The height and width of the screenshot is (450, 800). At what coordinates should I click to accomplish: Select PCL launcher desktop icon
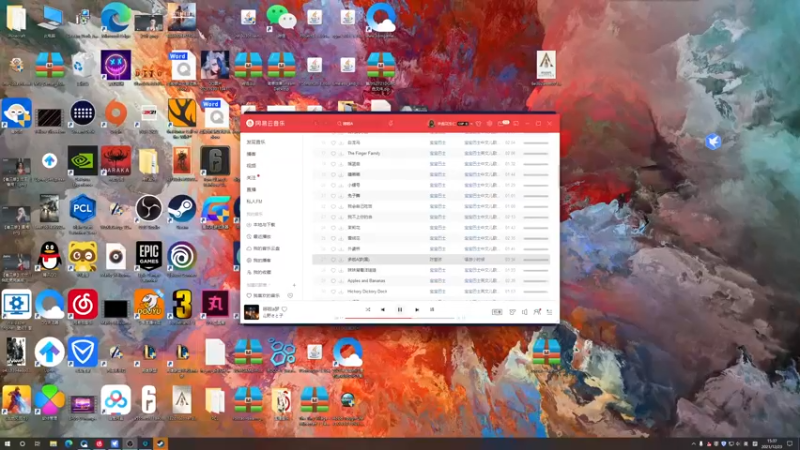(83, 212)
